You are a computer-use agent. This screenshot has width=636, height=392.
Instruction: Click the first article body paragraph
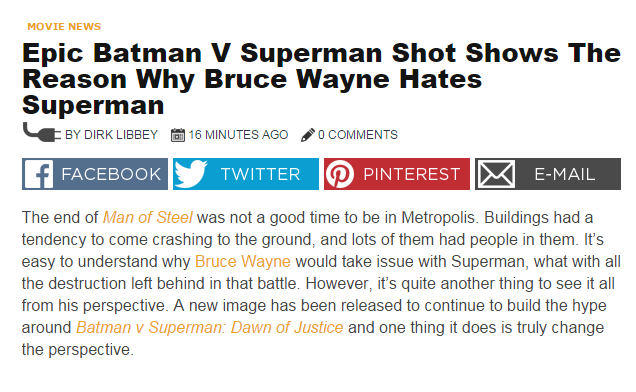(x=321, y=283)
